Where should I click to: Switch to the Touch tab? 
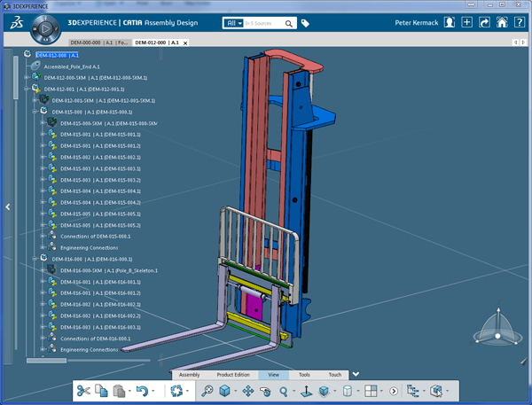335,375
